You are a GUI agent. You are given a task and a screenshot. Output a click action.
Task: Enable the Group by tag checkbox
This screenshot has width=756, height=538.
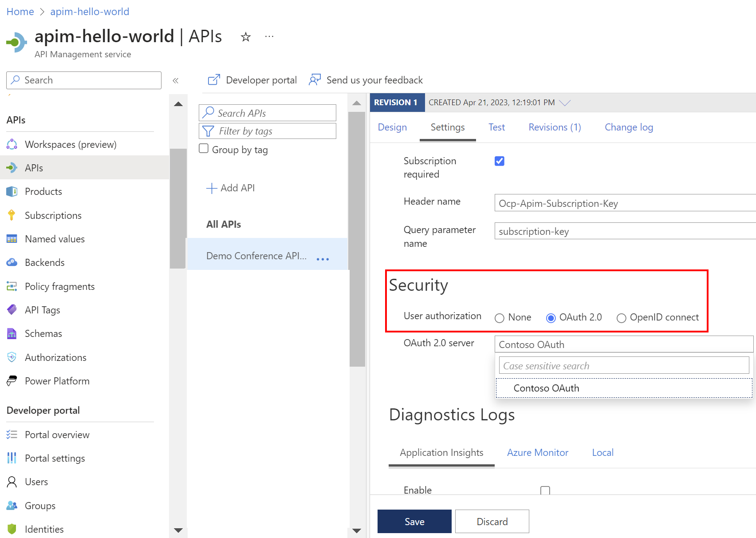204,148
